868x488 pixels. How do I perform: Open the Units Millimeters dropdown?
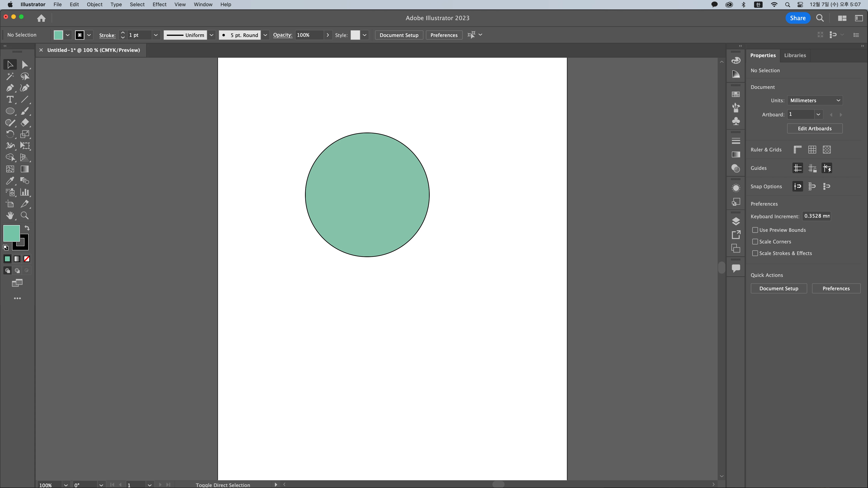(814, 100)
